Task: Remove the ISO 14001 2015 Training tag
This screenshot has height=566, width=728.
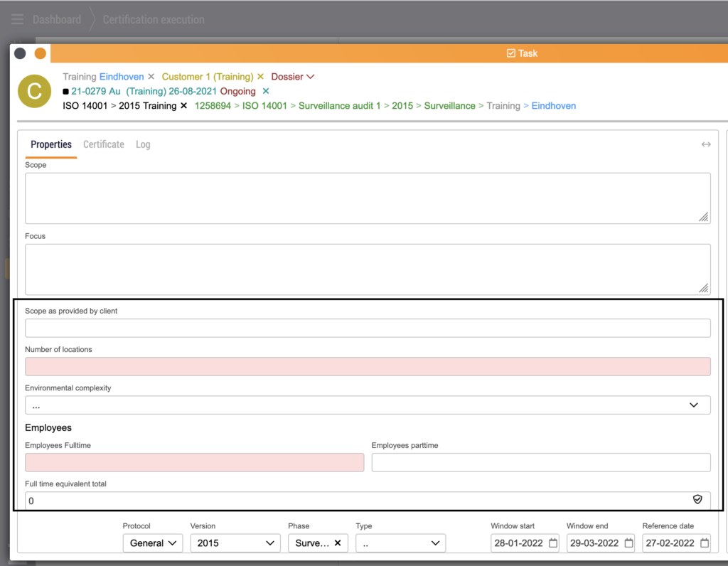Action: (183, 106)
